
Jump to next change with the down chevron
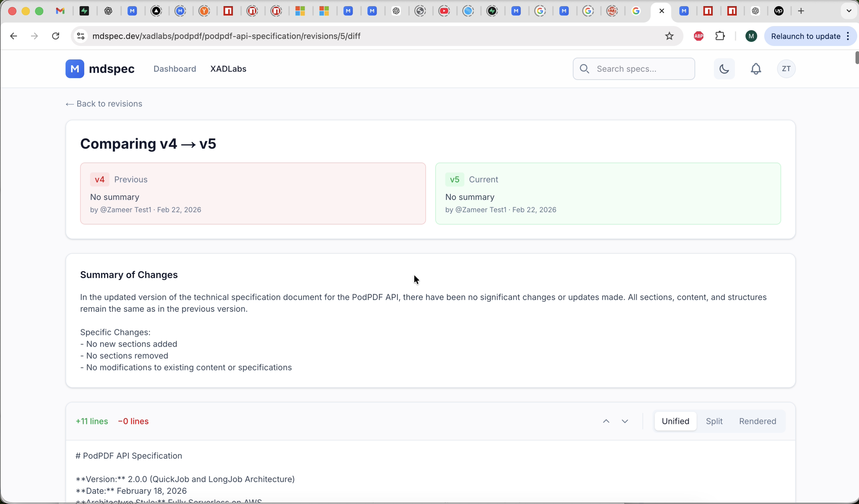pos(625,421)
